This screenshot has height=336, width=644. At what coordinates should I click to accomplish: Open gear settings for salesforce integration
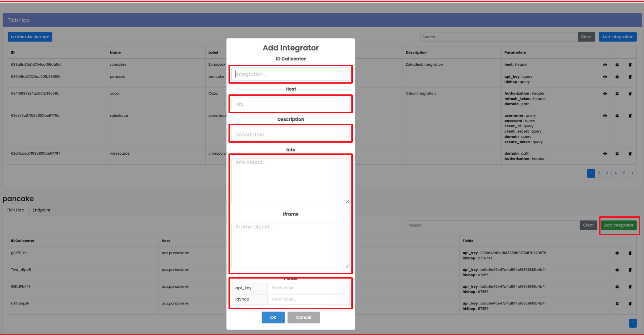pyautogui.click(x=617, y=116)
